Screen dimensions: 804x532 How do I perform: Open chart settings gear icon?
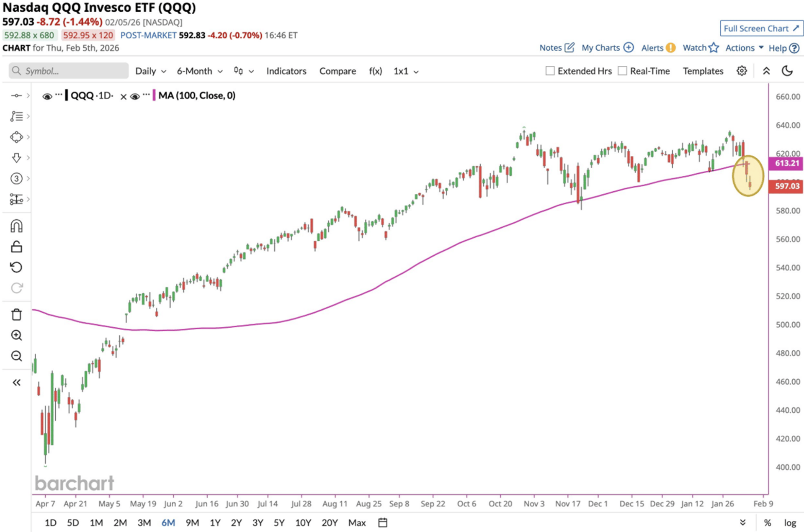742,71
